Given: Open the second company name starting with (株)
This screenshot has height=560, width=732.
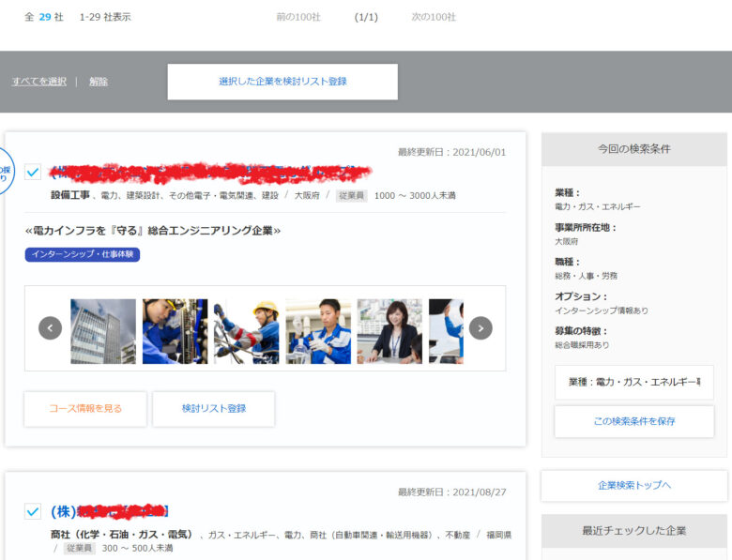Looking at the screenshot, I should [109, 511].
